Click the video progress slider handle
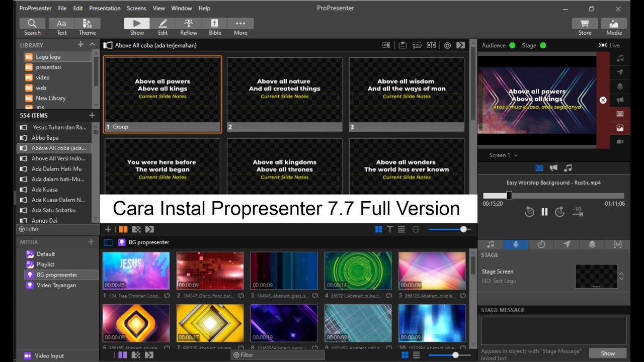The height and width of the screenshot is (362, 644). point(509,196)
